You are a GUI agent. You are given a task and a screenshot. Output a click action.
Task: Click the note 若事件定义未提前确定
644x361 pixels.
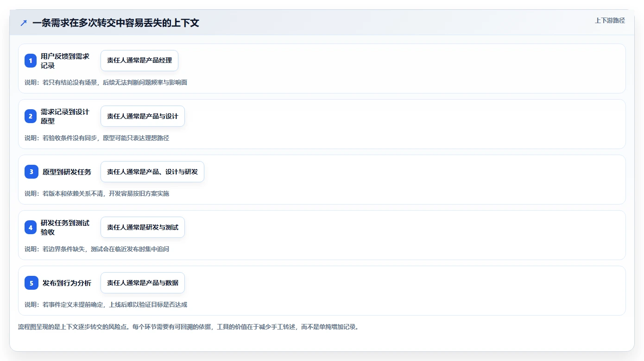pos(106,305)
